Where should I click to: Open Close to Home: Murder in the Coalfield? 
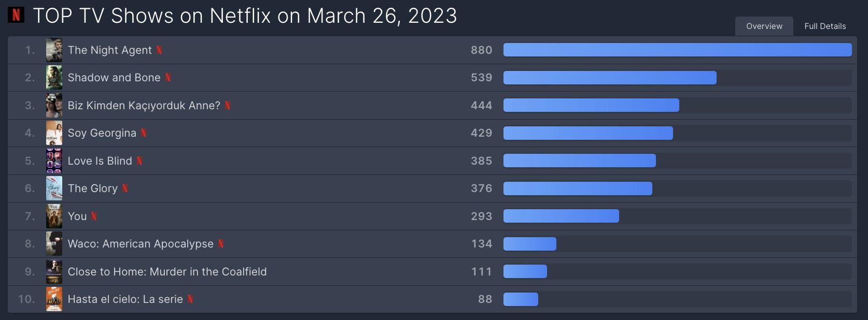167,272
